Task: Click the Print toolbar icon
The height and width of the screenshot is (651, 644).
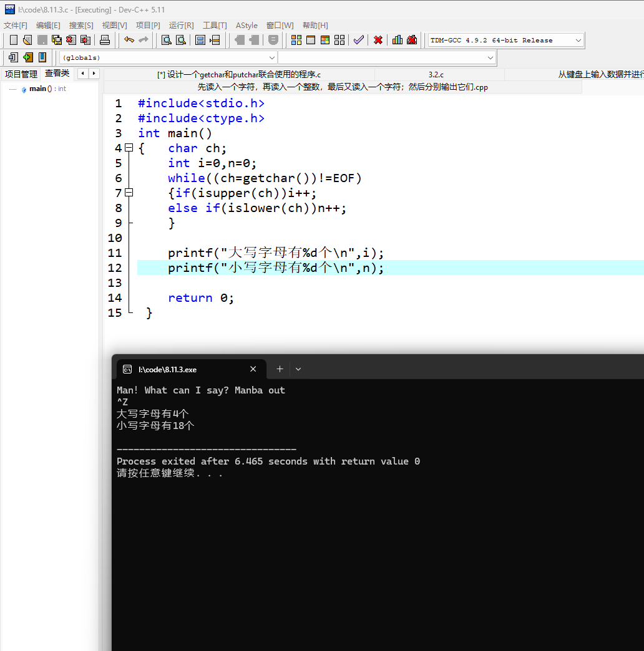Action: click(x=105, y=40)
